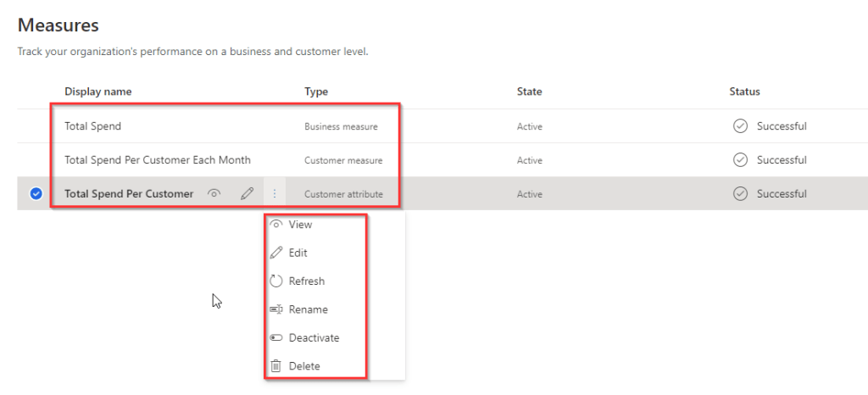The image size is (868, 395).
Task: Click the pencil edit icon in selected row
Action: pos(247,194)
